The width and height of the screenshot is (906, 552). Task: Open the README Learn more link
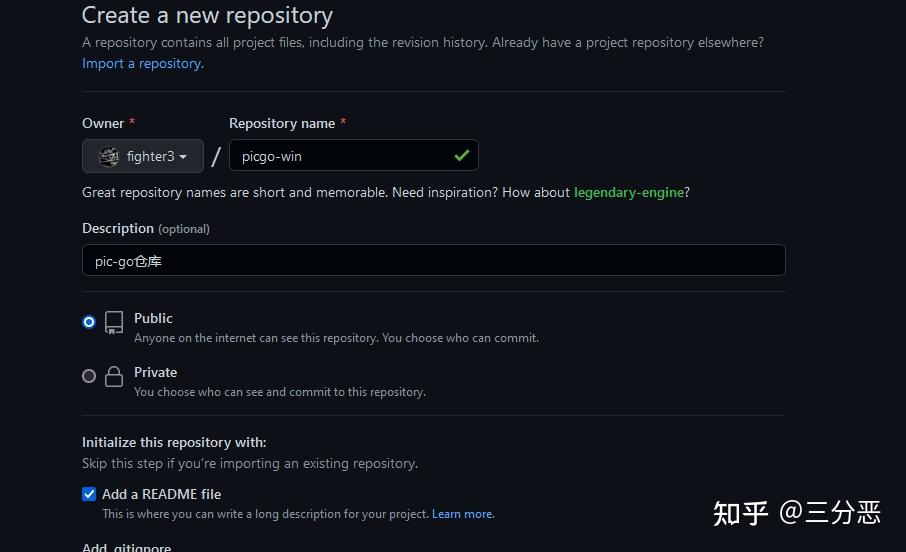[x=462, y=514]
